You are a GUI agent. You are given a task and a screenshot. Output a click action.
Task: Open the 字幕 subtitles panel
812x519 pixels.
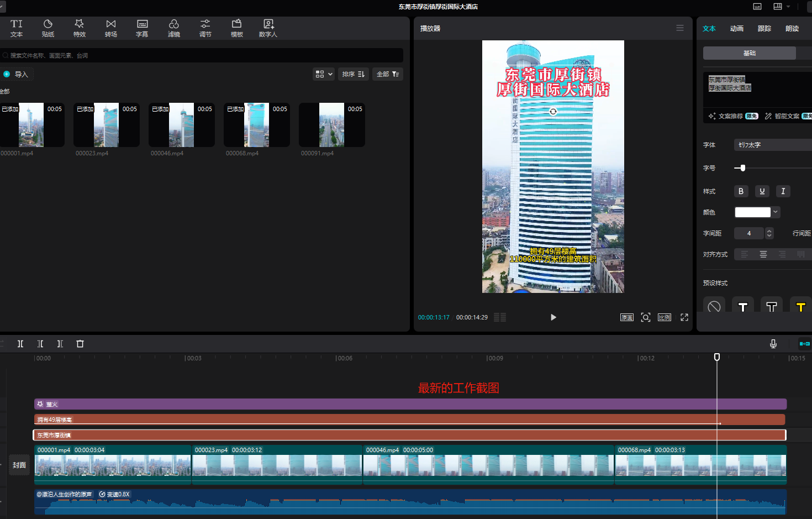[142, 28]
